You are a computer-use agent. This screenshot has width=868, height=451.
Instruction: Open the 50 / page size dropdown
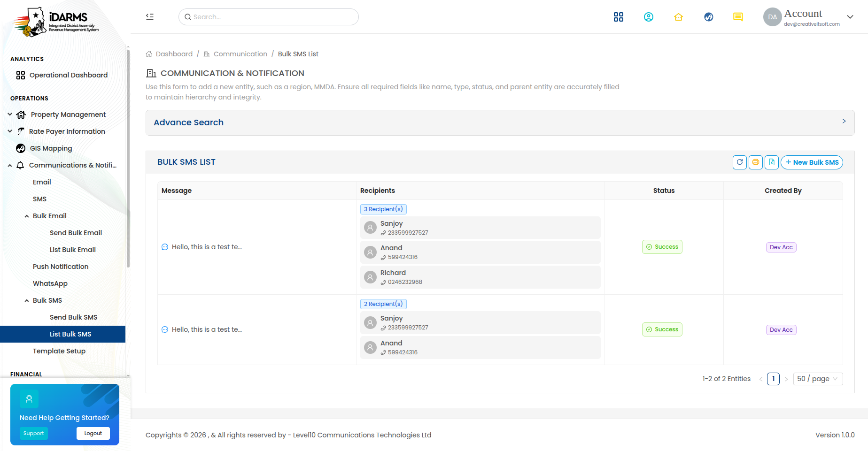pyautogui.click(x=818, y=379)
